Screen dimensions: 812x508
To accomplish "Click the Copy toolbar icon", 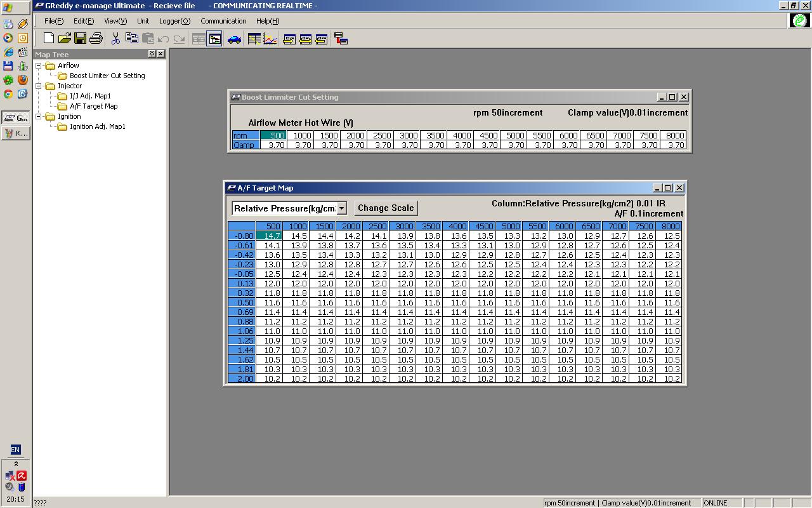I will pyautogui.click(x=131, y=39).
